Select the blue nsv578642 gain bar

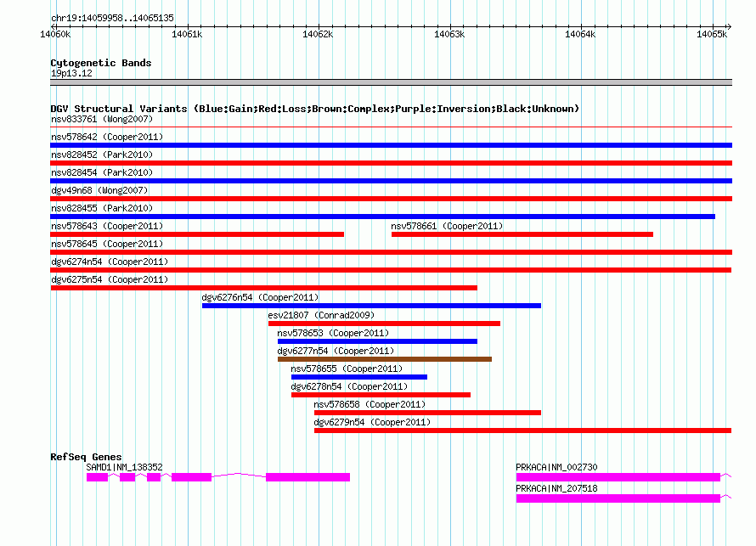click(391, 145)
